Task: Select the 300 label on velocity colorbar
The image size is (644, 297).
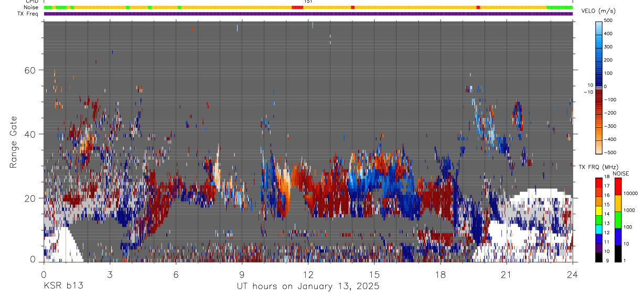Action: coord(609,47)
